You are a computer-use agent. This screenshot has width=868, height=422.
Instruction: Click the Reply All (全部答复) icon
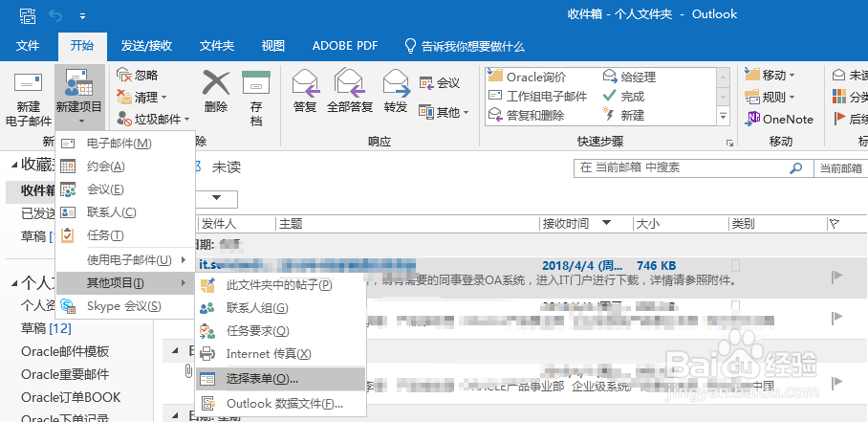click(349, 84)
